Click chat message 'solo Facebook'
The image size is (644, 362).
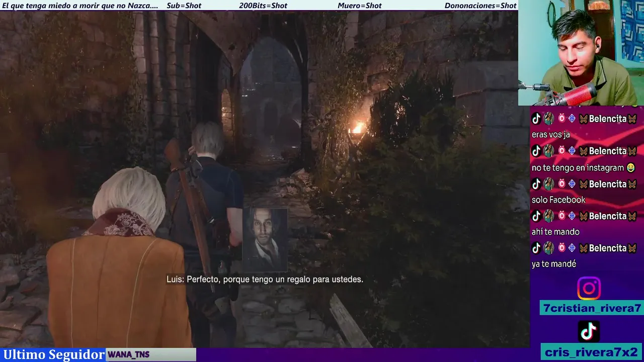(558, 200)
